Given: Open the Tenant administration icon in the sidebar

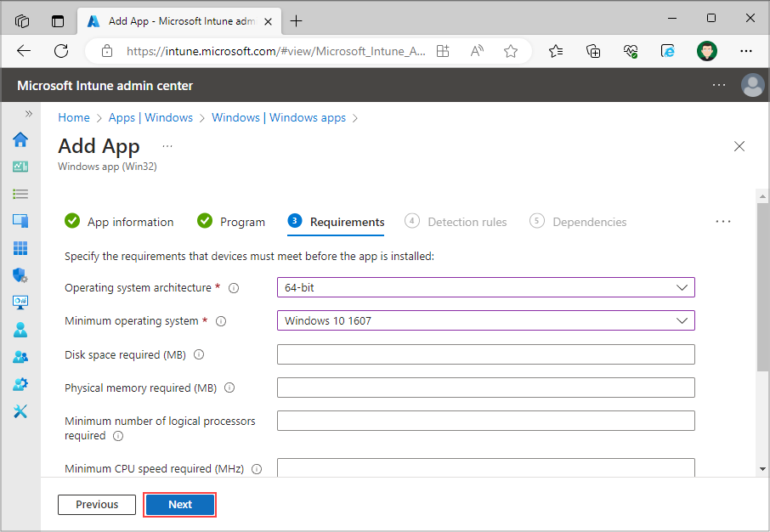Looking at the screenshot, I should tap(20, 383).
